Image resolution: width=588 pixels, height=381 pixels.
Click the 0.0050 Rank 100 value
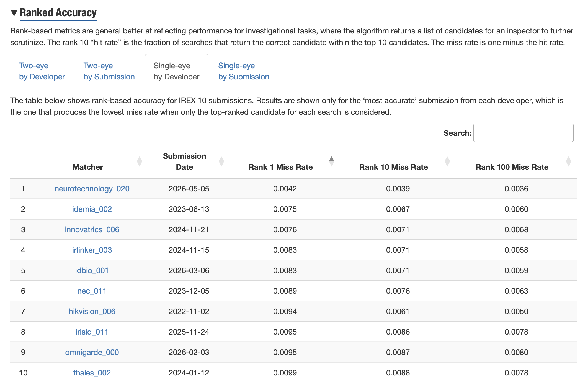pyautogui.click(x=516, y=311)
